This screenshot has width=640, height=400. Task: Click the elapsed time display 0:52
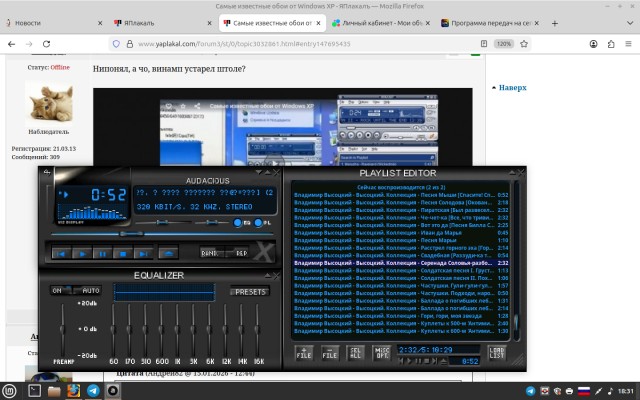point(109,195)
